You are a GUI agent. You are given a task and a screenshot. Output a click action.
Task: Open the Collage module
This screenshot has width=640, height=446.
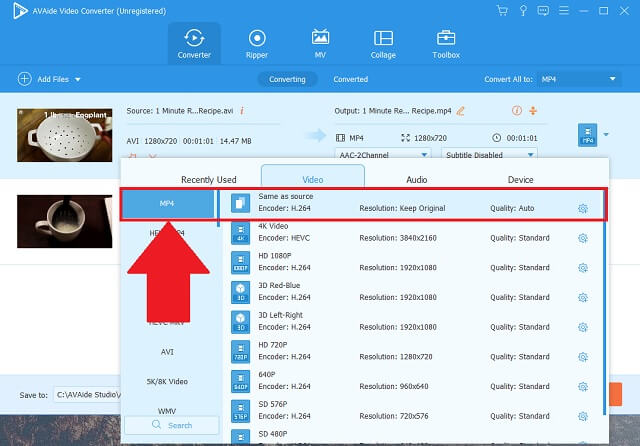[383, 44]
